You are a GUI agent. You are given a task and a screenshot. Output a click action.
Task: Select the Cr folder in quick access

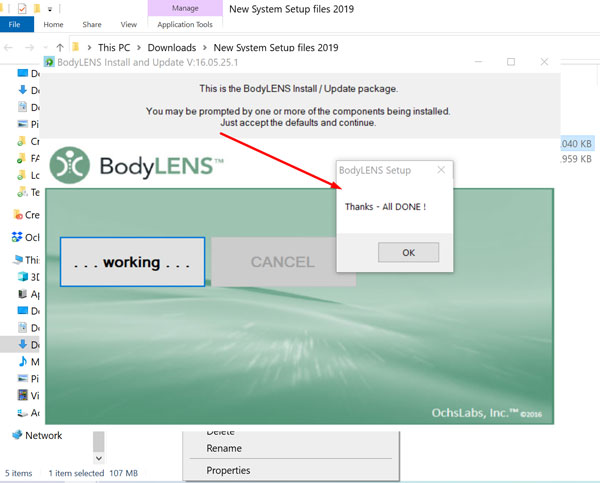coord(28,141)
